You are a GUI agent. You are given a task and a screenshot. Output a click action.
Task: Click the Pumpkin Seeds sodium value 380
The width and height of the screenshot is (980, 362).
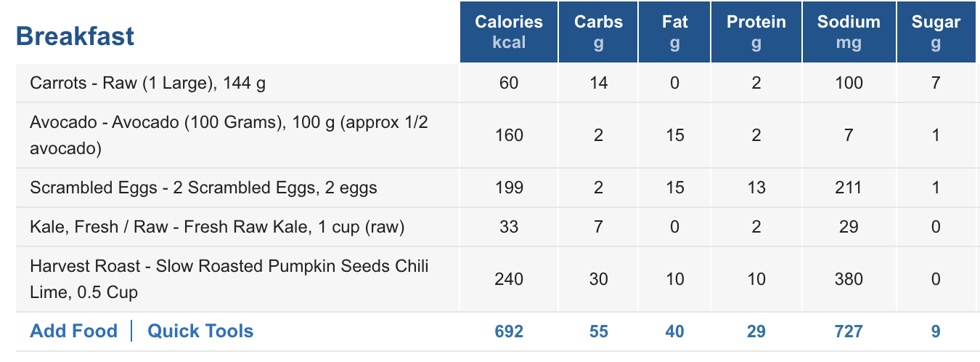click(x=849, y=278)
